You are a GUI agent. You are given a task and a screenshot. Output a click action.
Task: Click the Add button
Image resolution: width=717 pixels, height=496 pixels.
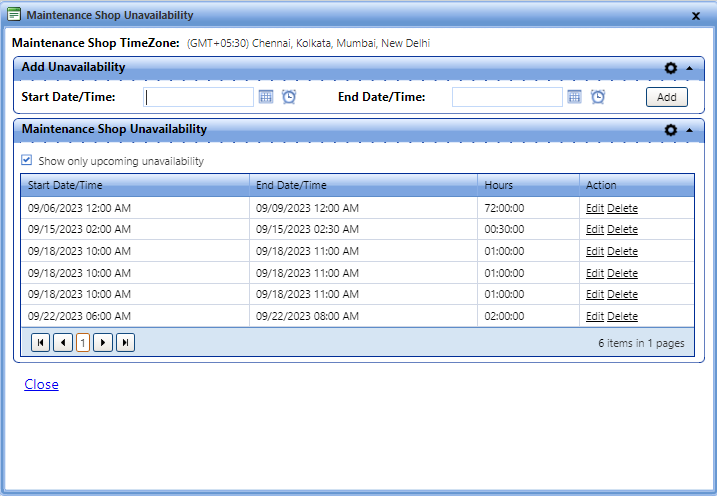point(666,97)
